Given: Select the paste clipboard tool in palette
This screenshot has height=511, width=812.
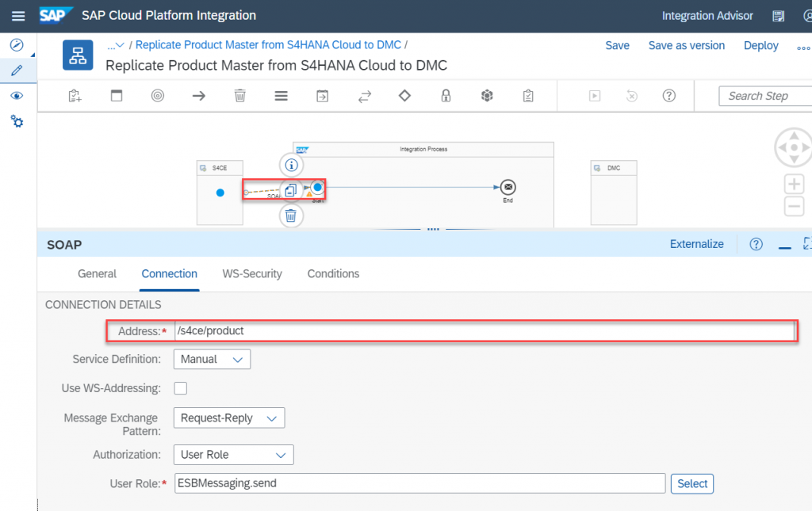Looking at the screenshot, I should (75, 96).
